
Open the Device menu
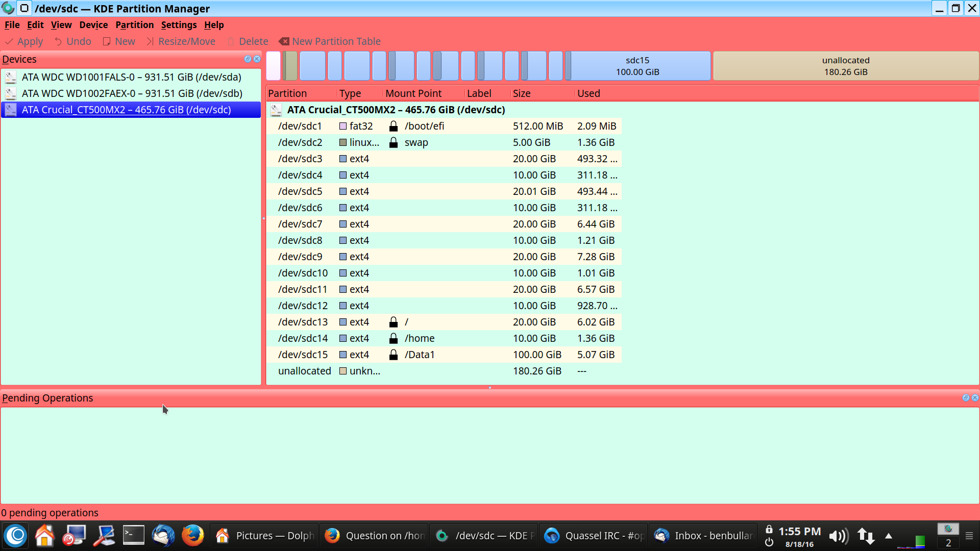pos(93,25)
